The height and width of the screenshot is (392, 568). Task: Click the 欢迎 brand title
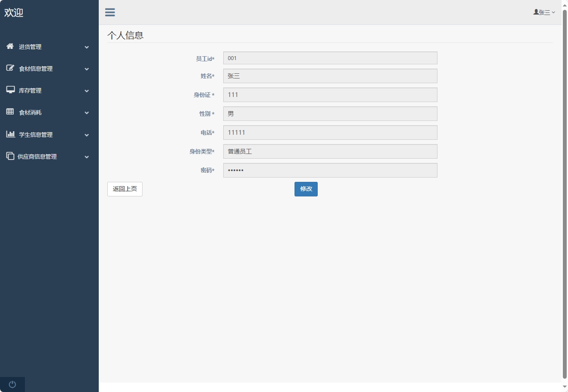pos(14,12)
